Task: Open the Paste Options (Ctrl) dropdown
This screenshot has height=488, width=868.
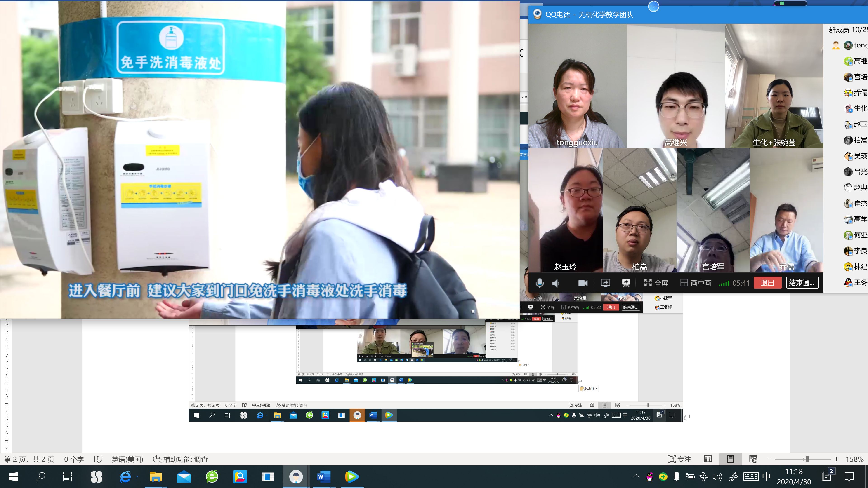Action: 589,388
